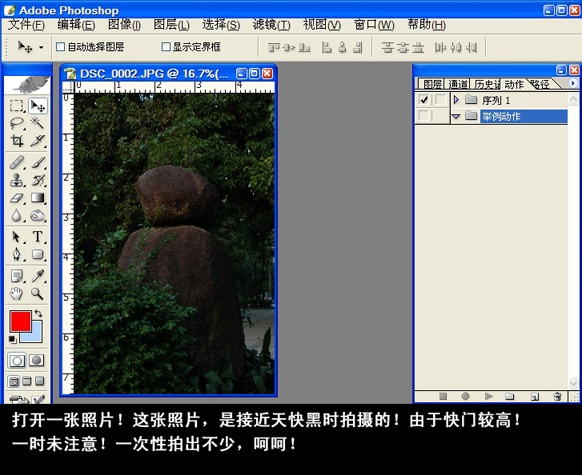This screenshot has width=582, height=475.
Task: Select the Type tool
Action: pos(37,237)
